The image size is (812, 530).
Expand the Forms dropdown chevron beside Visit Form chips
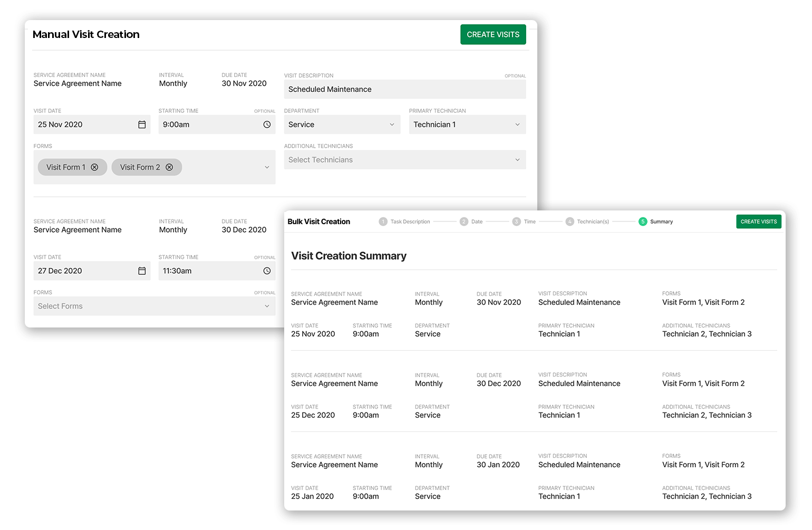267,167
